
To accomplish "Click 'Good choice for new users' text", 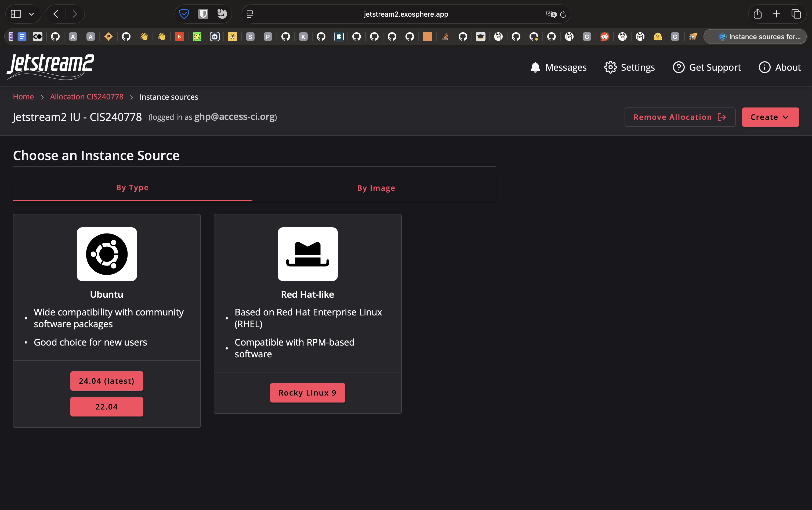I will (90, 342).
